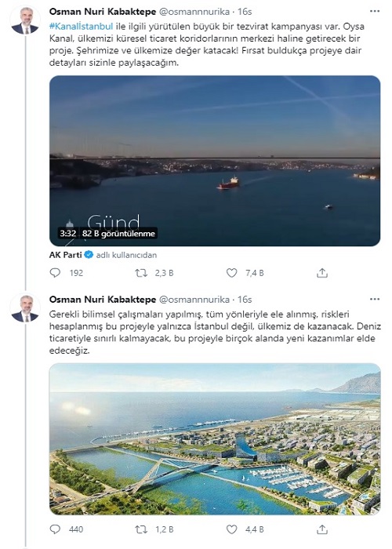The image size is (392, 549).
Task: Retweet the first Kanal İstanbul tweet
Action: click(x=141, y=273)
